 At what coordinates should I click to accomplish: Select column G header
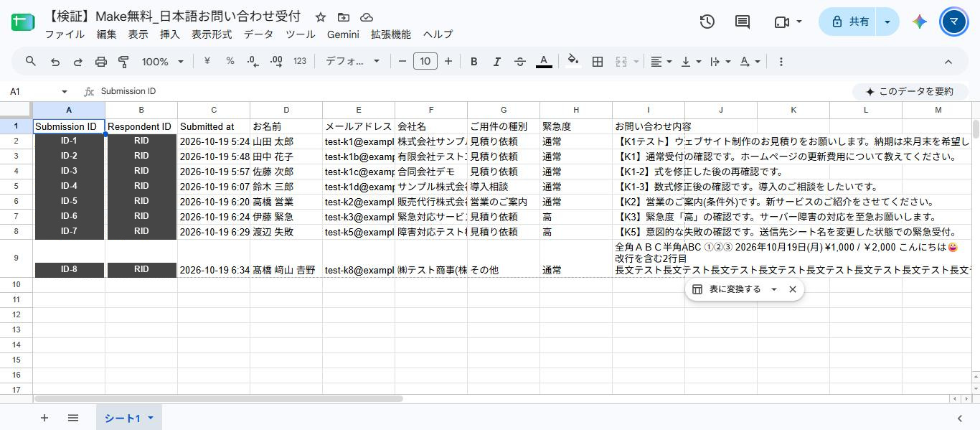pyautogui.click(x=504, y=110)
